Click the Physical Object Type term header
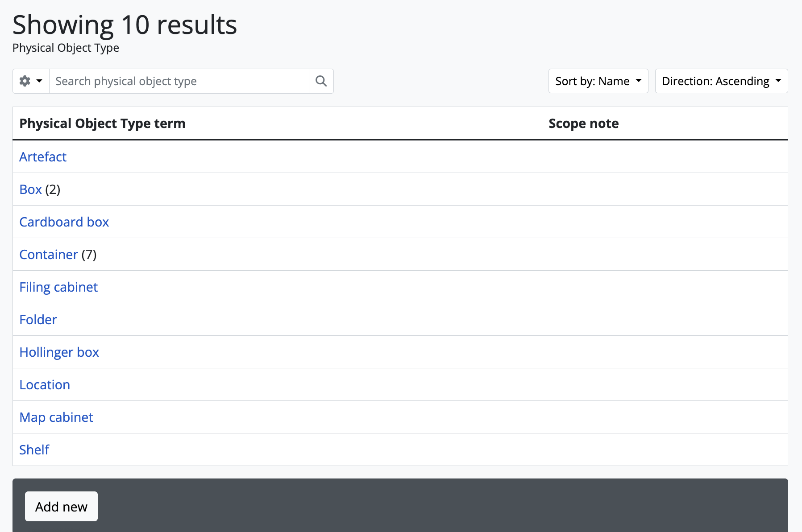Image resolution: width=802 pixels, height=532 pixels. click(102, 124)
